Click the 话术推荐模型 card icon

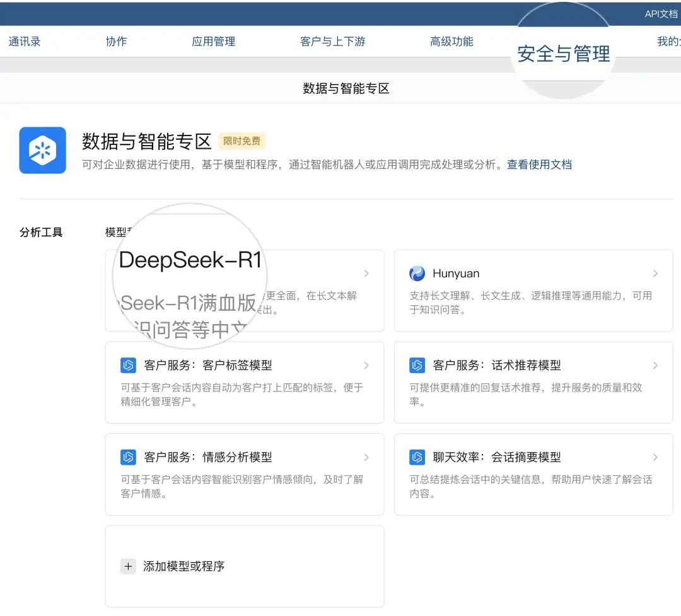417,365
